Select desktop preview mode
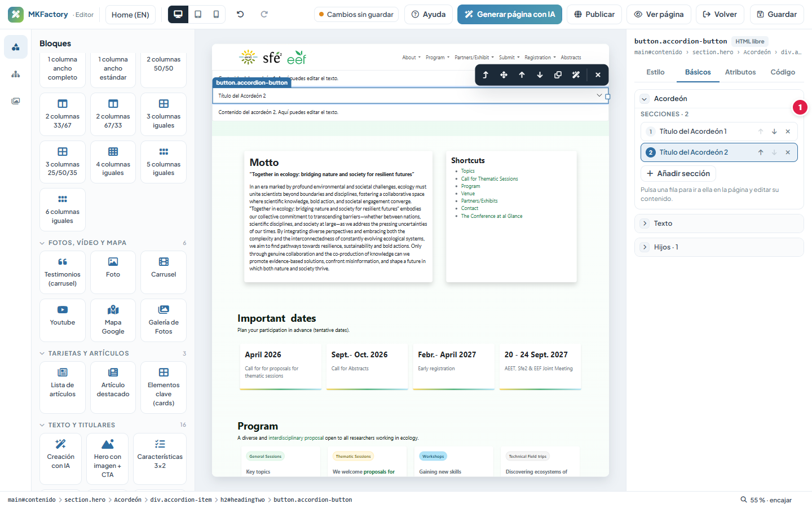This screenshot has height=508, width=812. click(x=178, y=14)
